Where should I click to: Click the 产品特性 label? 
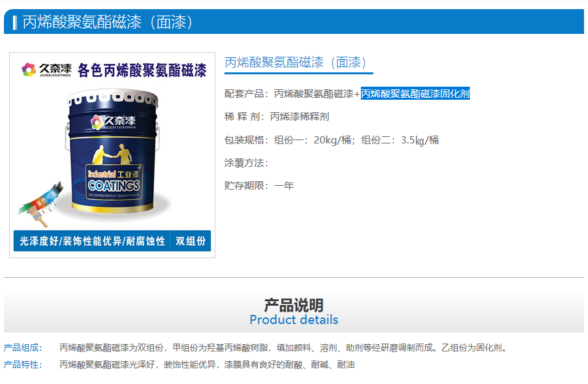(23, 364)
